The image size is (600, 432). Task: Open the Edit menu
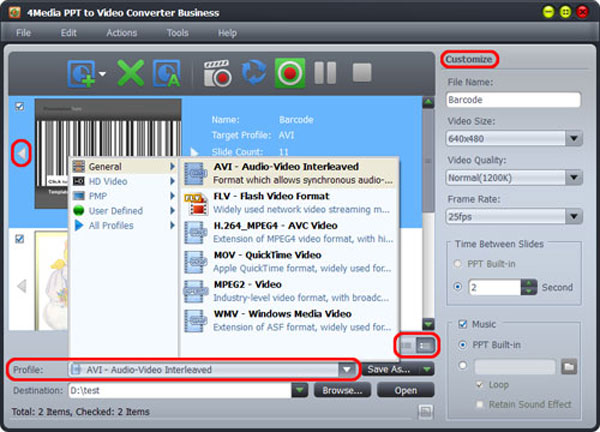(x=68, y=33)
